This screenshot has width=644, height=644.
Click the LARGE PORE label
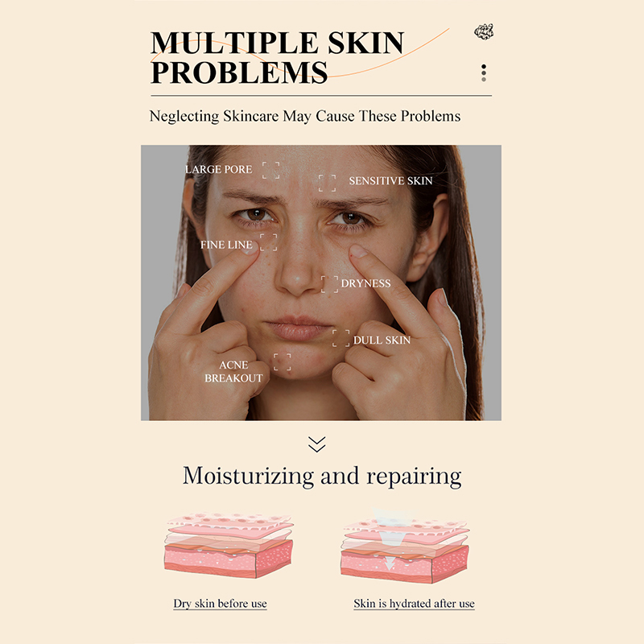(x=218, y=169)
